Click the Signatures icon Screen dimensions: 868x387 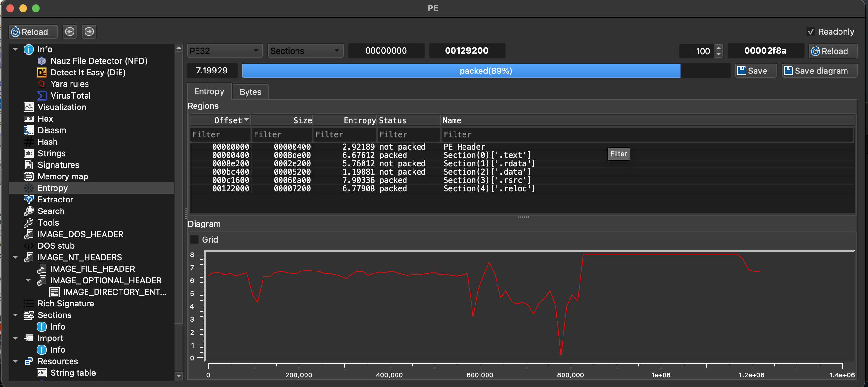tap(29, 165)
